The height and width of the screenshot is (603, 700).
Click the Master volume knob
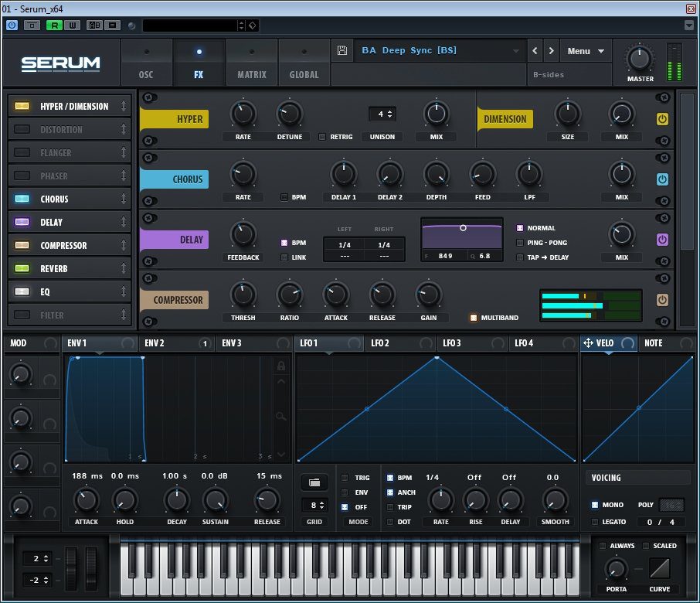639,59
